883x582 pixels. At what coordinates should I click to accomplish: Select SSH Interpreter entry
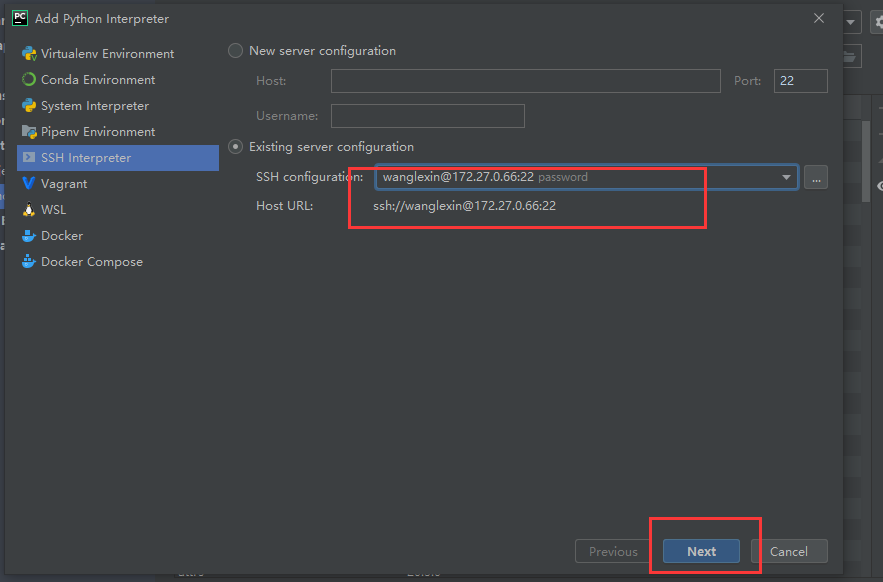(118, 158)
